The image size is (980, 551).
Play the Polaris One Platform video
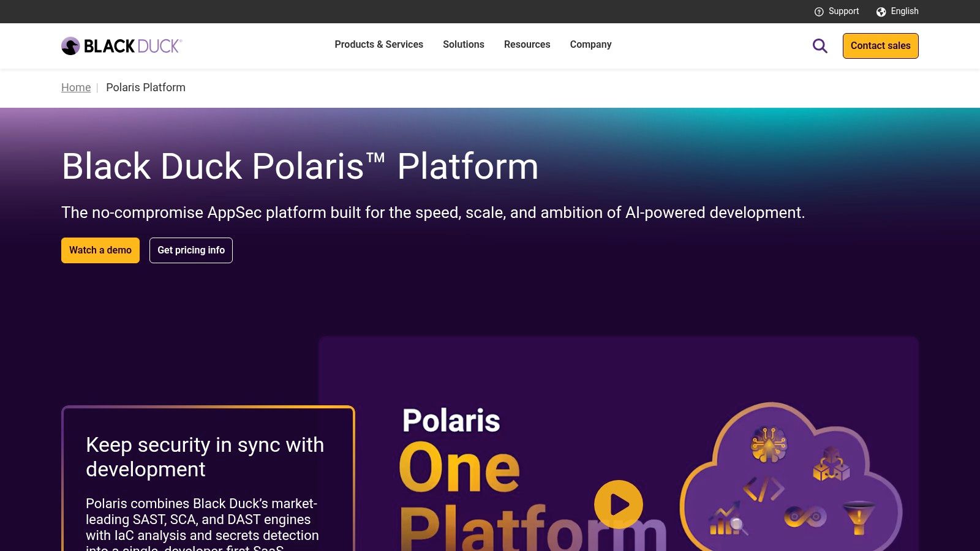619,504
